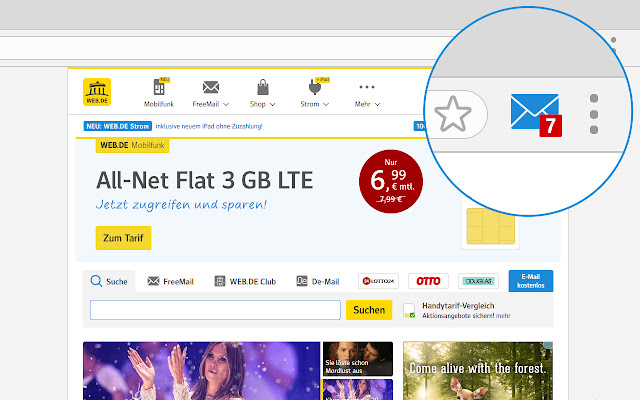Image resolution: width=640 pixels, height=400 pixels.
Task: Open the Come alive with the forest ad
Action: pos(478,371)
